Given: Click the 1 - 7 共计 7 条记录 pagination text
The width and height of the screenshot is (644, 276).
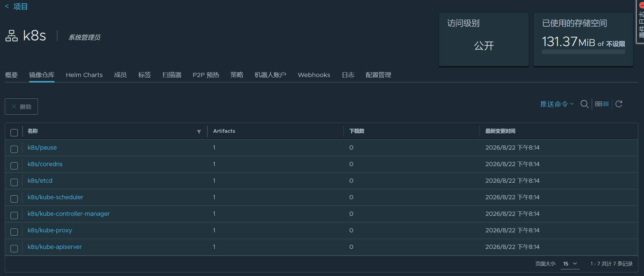Looking at the screenshot, I should click(x=611, y=264).
